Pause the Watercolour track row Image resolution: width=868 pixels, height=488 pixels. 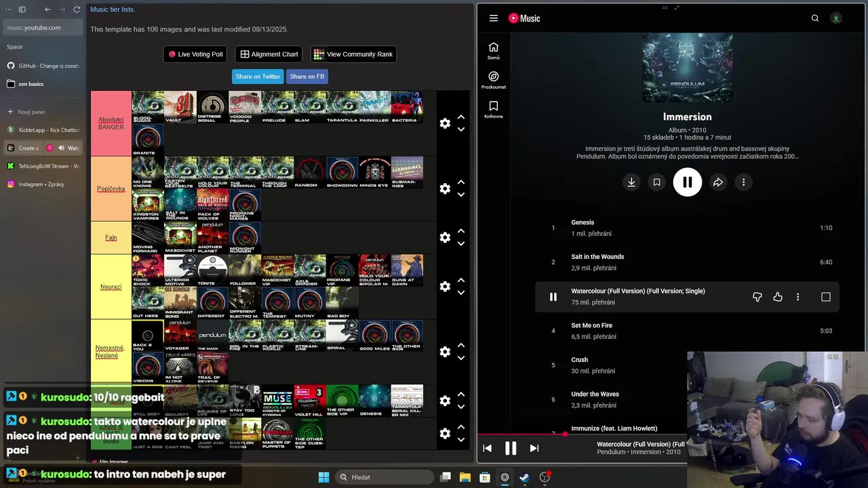pyautogui.click(x=553, y=297)
